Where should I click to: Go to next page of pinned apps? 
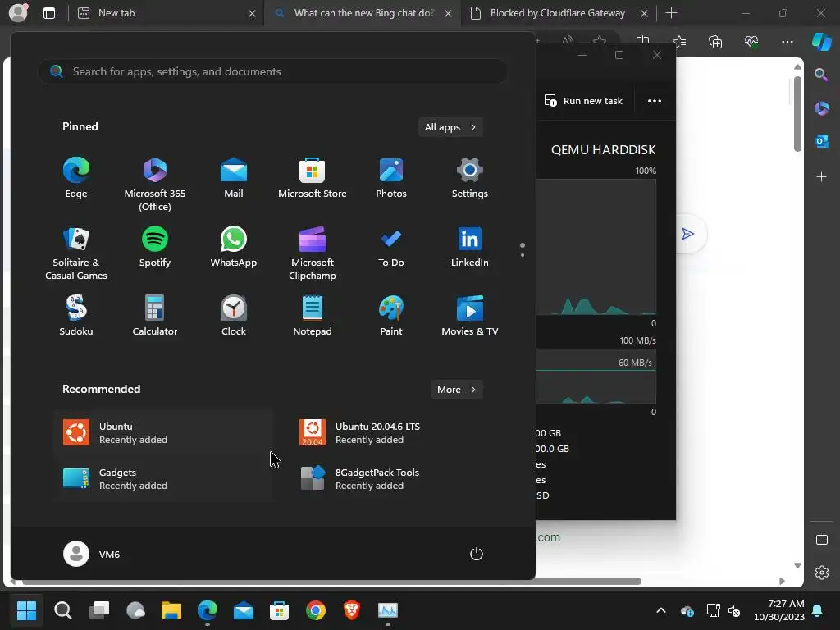click(x=523, y=255)
